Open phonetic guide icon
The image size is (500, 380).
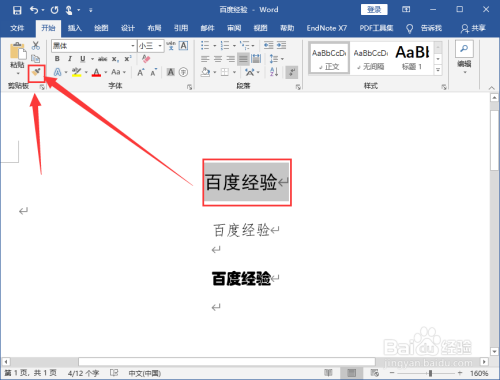171,45
